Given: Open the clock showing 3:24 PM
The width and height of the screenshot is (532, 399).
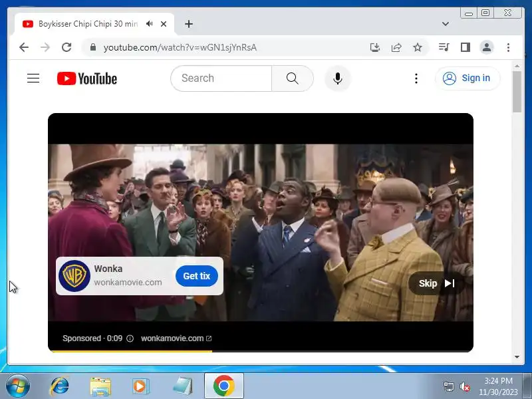Looking at the screenshot, I should 498,386.
